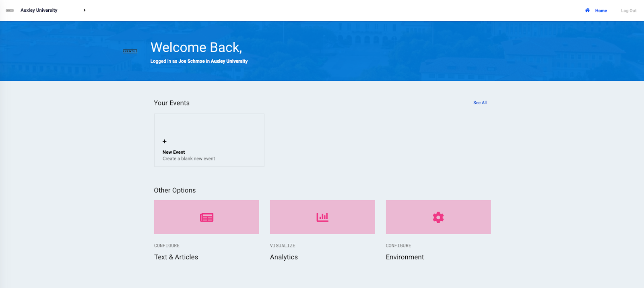The height and width of the screenshot is (288, 644).
Task: Go to the Home menu item
Action: pyautogui.click(x=601, y=10)
